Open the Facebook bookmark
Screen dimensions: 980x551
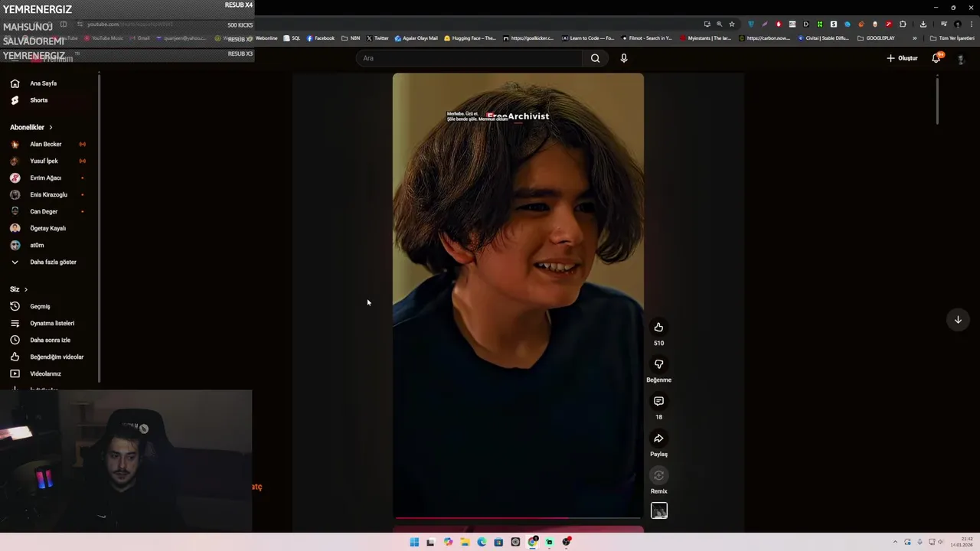click(321, 38)
